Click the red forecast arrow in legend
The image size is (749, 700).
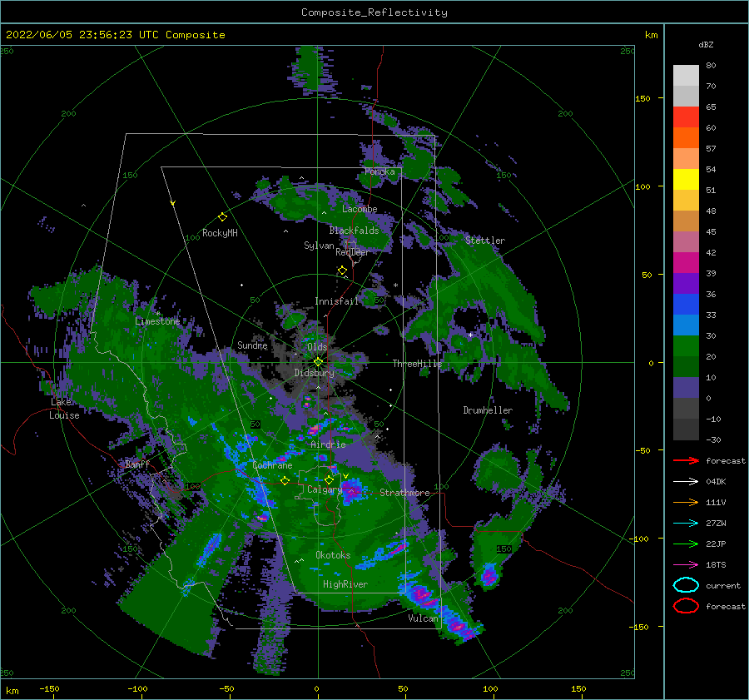686,460
